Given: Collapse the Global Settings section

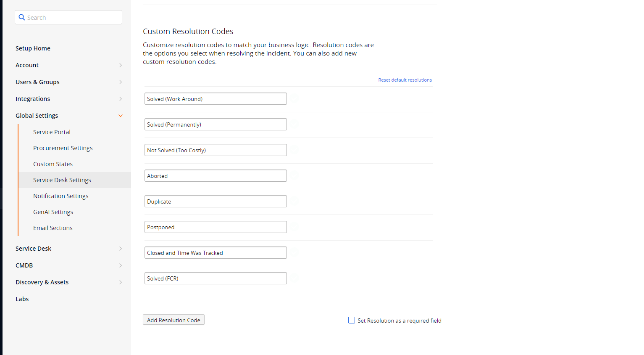Looking at the screenshot, I should [x=121, y=116].
